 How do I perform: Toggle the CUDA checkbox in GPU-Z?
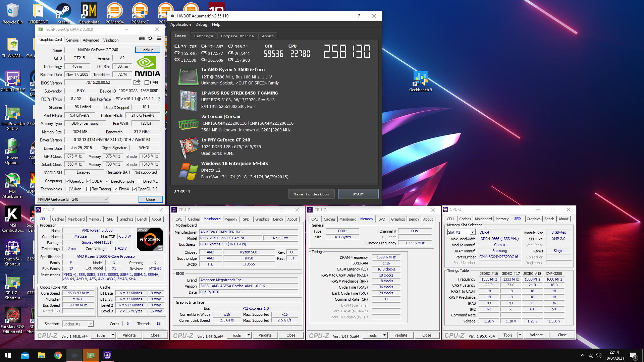pyautogui.click(x=89, y=181)
